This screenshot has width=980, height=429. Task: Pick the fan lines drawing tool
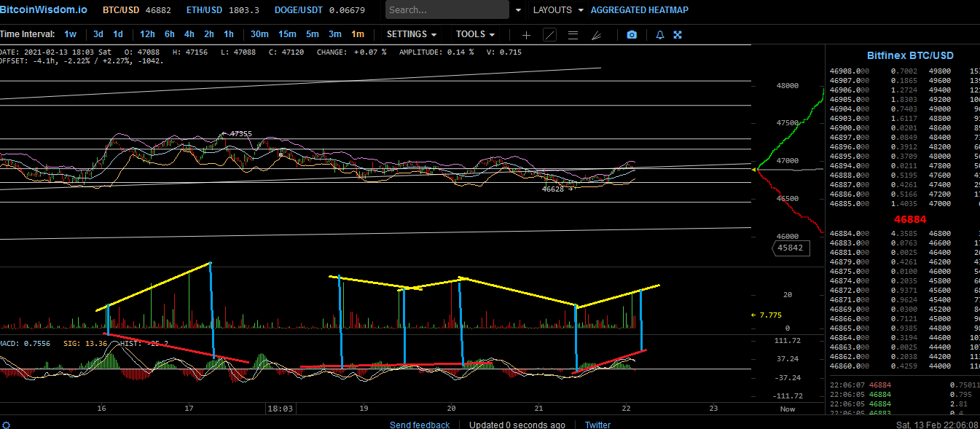pos(596,35)
